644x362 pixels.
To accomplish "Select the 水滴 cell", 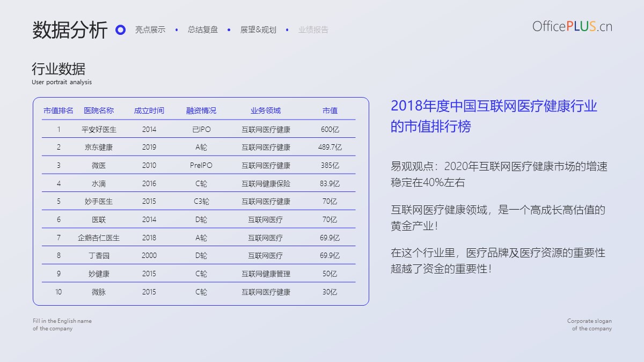I will point(99,183).
